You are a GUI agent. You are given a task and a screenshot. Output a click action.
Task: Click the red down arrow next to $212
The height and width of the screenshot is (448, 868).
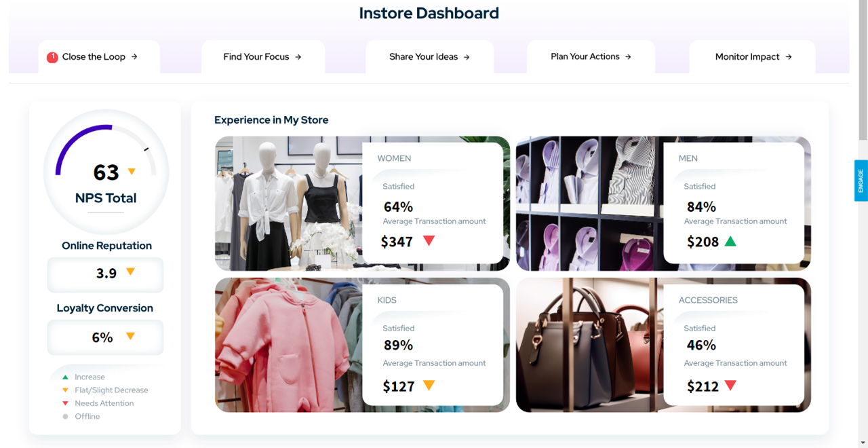(730, 386)
